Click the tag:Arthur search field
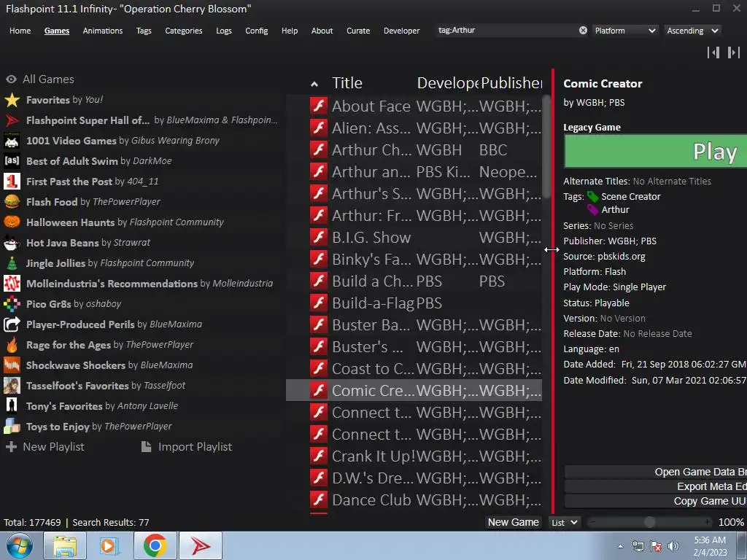Image resolution: width=747 pixels, height=560 pixels. tap(507, 30)
